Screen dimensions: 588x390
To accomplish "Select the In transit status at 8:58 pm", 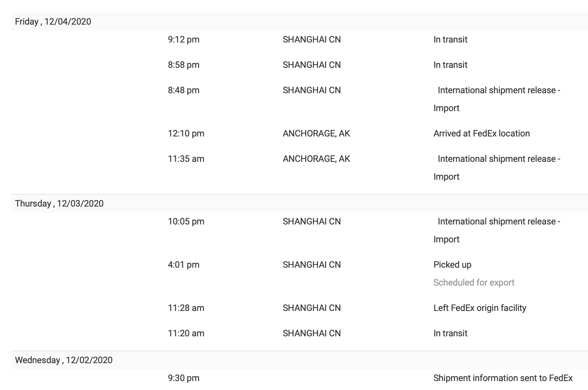I will point(450,65).
